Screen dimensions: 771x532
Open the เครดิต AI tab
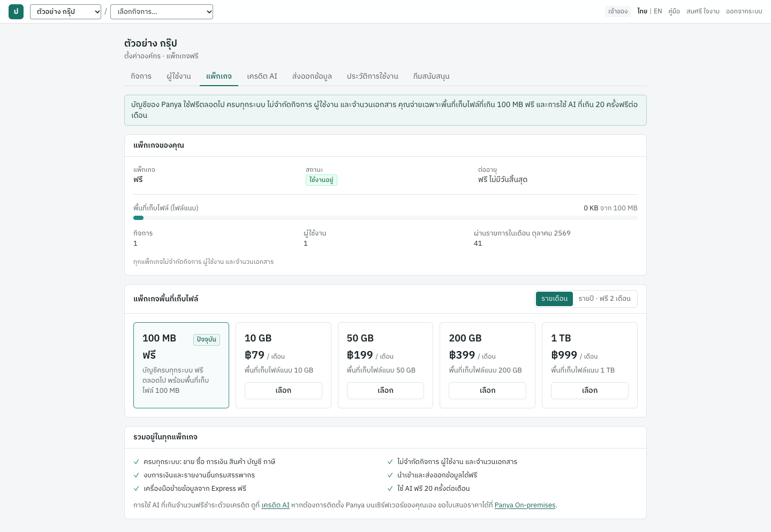coord(262,76)
